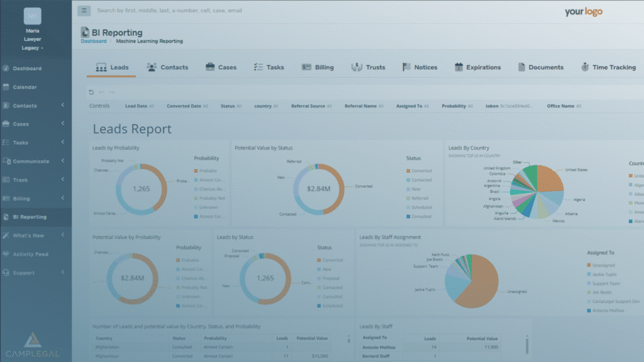
Task: Click the reset filters undo icon
Action: pyautogui.click(x=91, y=92)
